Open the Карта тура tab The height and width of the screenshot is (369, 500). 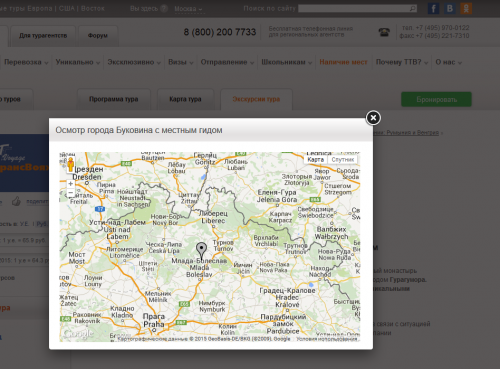tap(185, 99)
